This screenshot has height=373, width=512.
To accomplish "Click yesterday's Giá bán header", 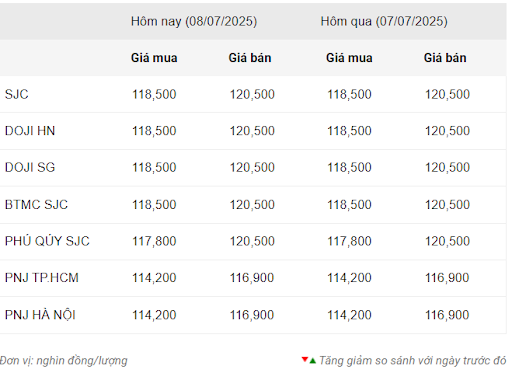I will [x=445, y=58].
